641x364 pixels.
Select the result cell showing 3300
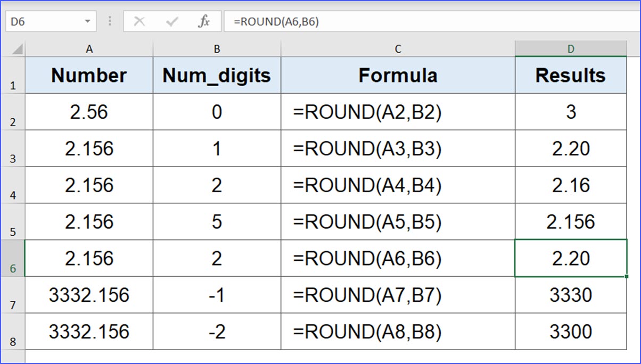(571, 331)
